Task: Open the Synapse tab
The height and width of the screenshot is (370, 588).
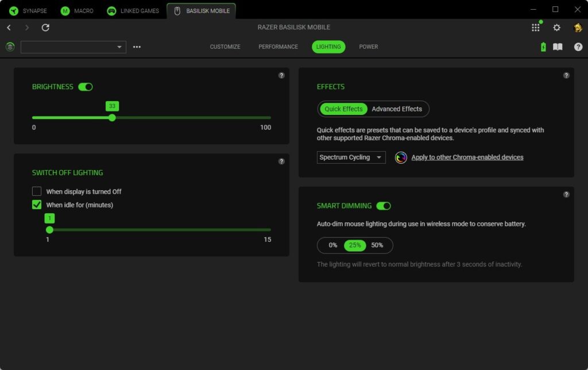Action: click(29, 11)
